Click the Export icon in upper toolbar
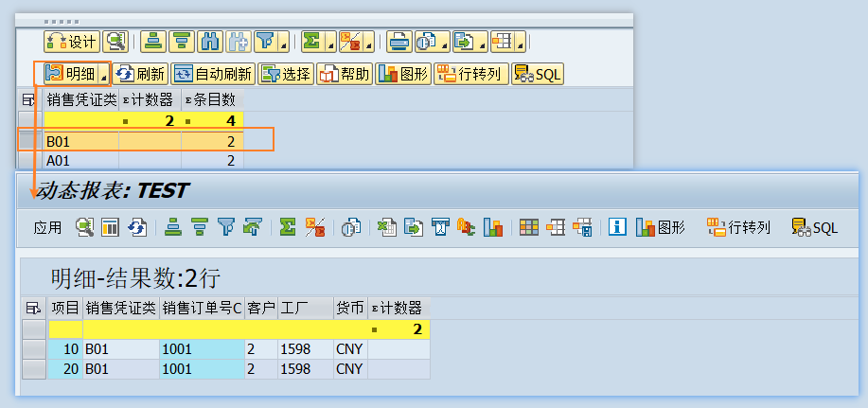 coord(464,42)
